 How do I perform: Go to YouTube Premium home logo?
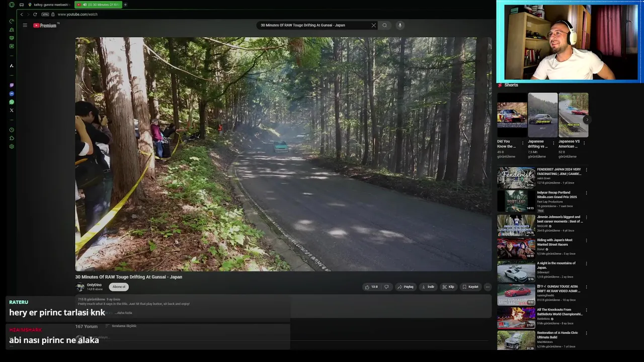pyautogui.click(x=45, y=25)
